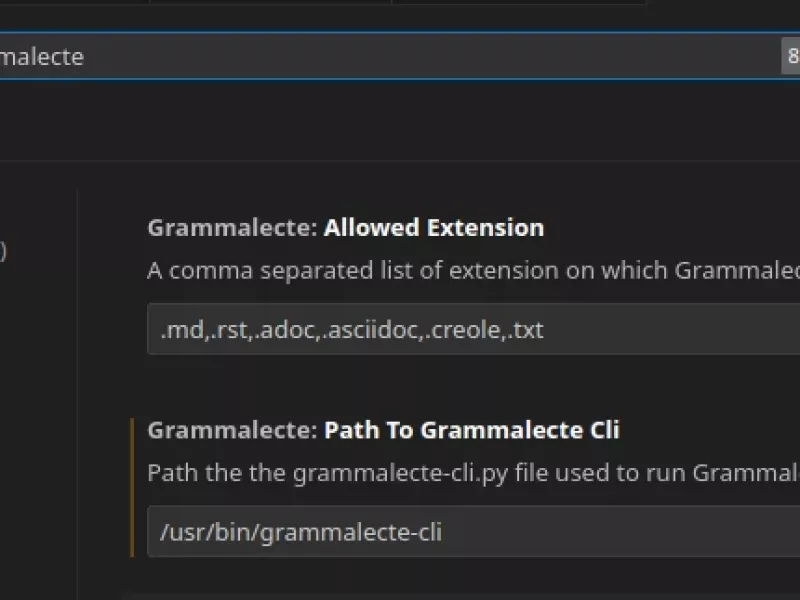Click the word "malecte" in the search bar
The width and height of the screenshot is (800, 600).
[x=42, y=57]
